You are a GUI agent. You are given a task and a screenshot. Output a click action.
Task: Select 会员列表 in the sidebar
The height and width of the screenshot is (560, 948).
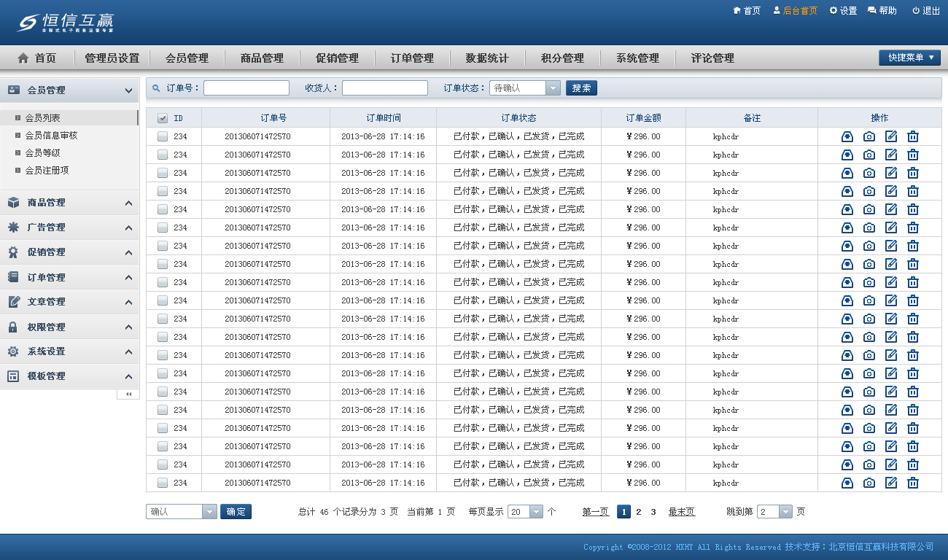pyautogui.click(x=42, y=117)
